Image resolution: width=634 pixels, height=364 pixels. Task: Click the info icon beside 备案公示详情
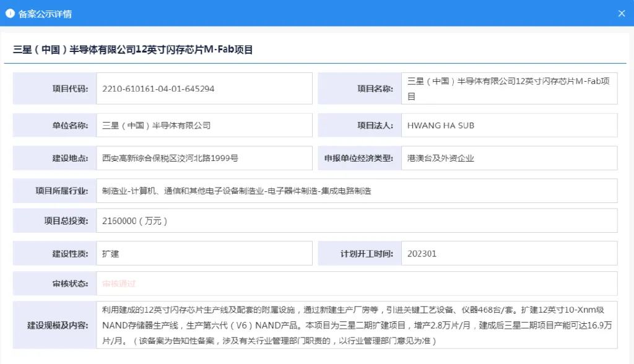point(10,14)
